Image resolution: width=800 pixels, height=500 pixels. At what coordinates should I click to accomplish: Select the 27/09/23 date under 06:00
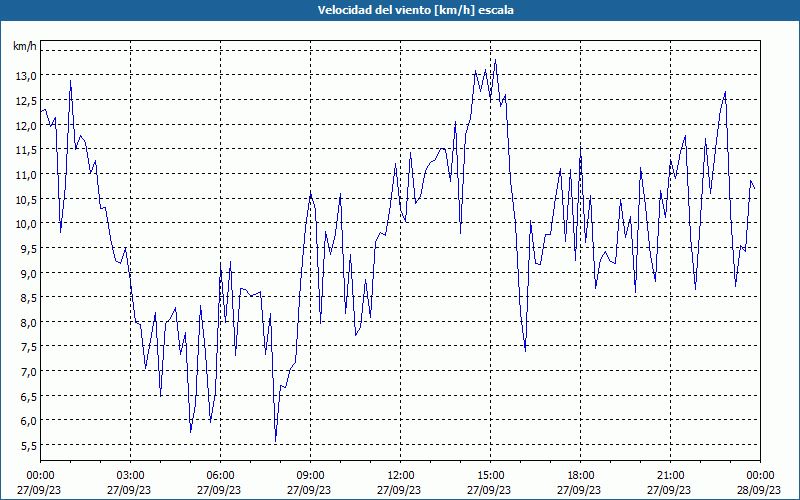pyautogui.click(x=218, y=490)
